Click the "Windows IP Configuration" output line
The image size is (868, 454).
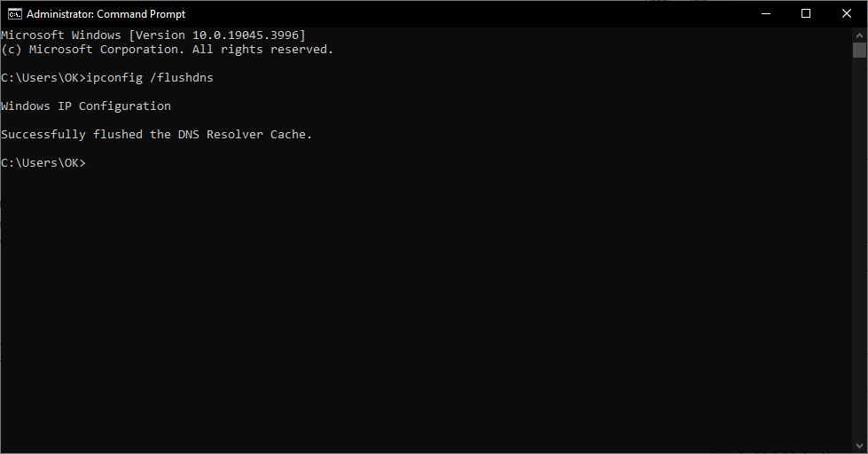tap(86, 106)
